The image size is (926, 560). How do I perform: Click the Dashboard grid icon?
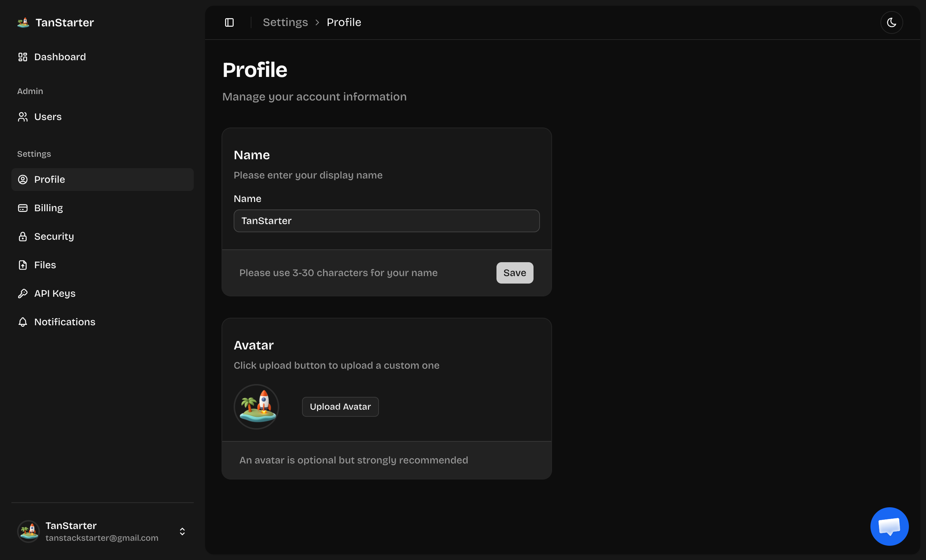coord(22,57)
